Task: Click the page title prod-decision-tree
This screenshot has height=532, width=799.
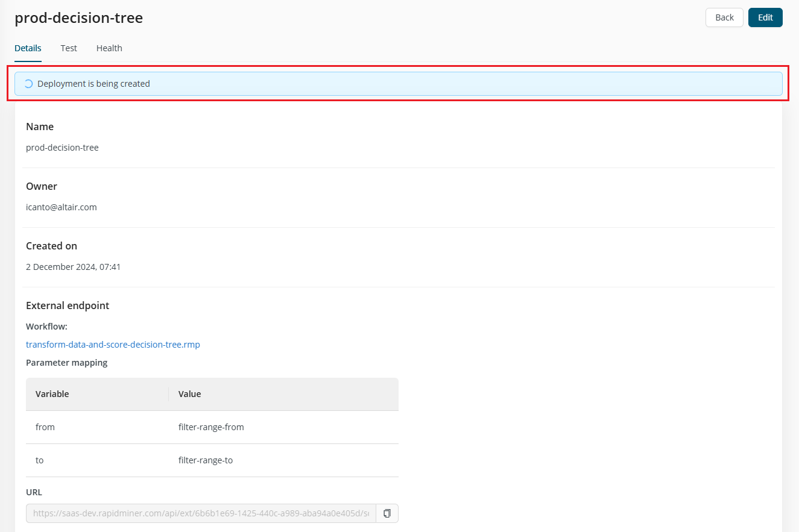Action: tap(78, 18)
